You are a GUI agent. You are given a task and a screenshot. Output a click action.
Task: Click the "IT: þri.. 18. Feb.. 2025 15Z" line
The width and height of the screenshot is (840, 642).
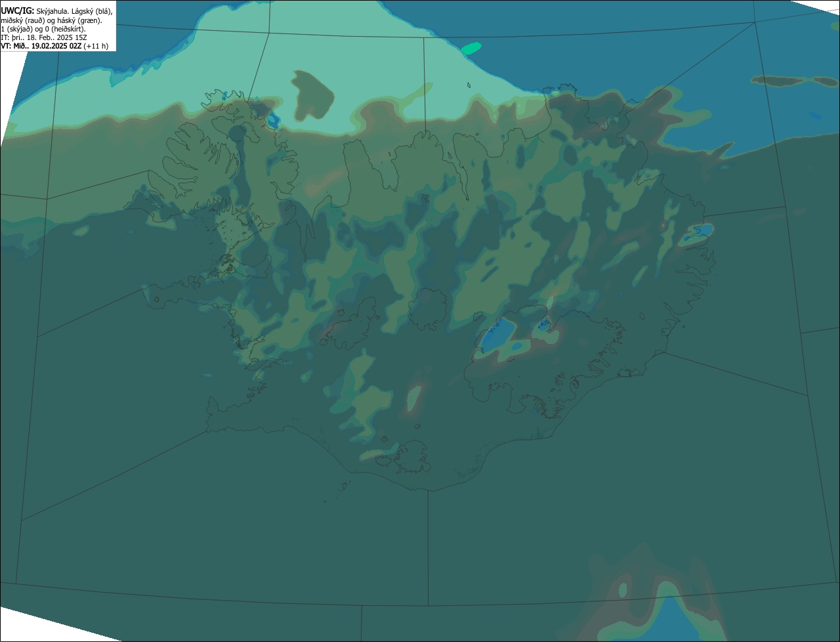click(x=44, y=38)
